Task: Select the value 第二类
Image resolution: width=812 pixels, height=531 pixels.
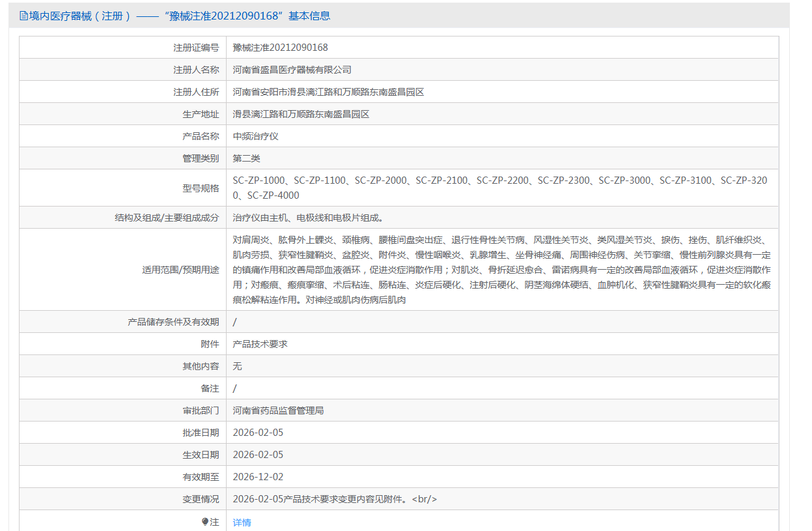Action: [x=247, y=158]
